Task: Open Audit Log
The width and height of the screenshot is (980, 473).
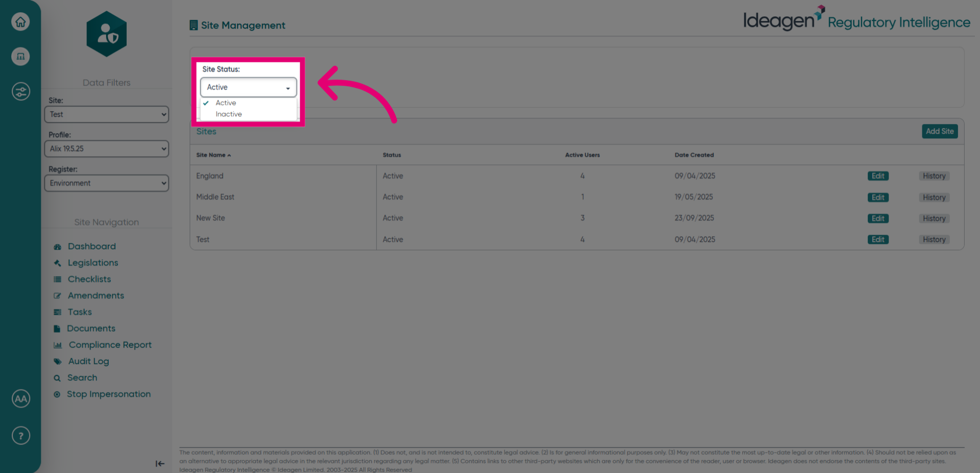Action: click(89, 361)
